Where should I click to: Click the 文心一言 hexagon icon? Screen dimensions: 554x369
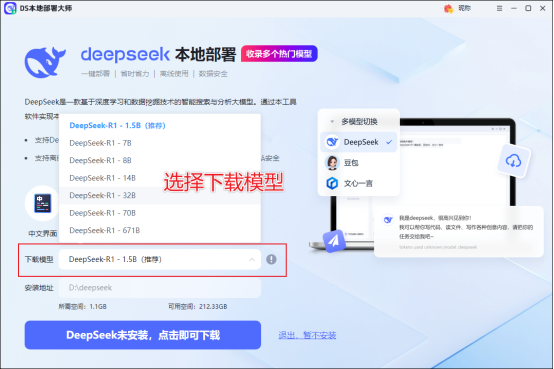click(x=332, y=183)
